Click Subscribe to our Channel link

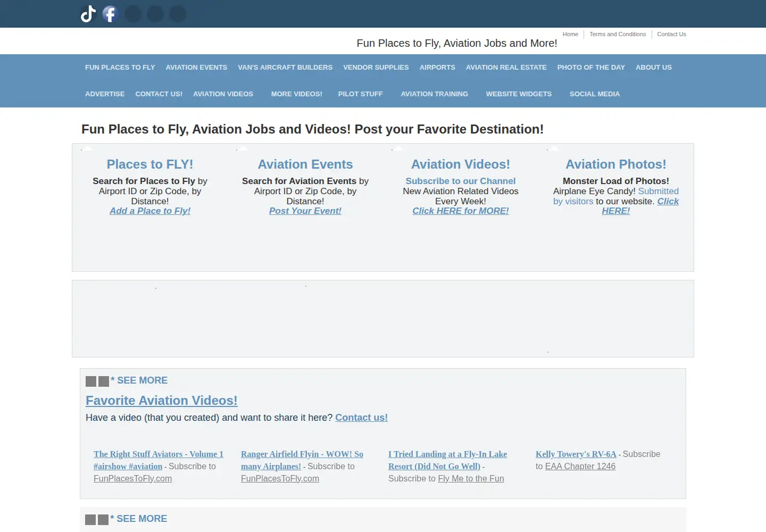click(461, 181)
